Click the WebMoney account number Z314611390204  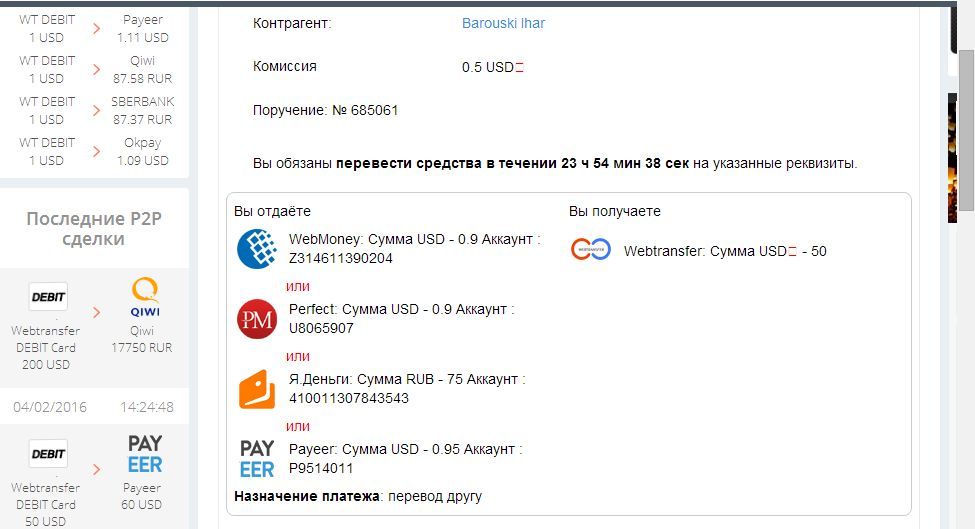[x=341, y=258]
